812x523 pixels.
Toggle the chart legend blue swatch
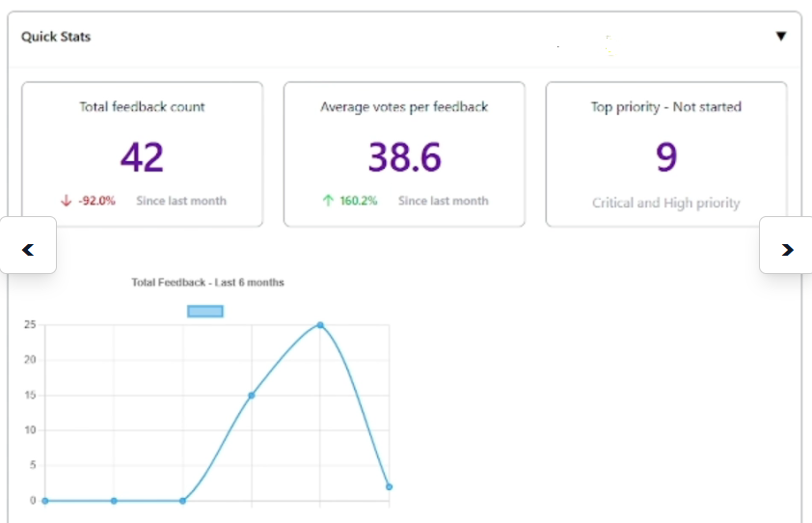[x=205, y=311]
